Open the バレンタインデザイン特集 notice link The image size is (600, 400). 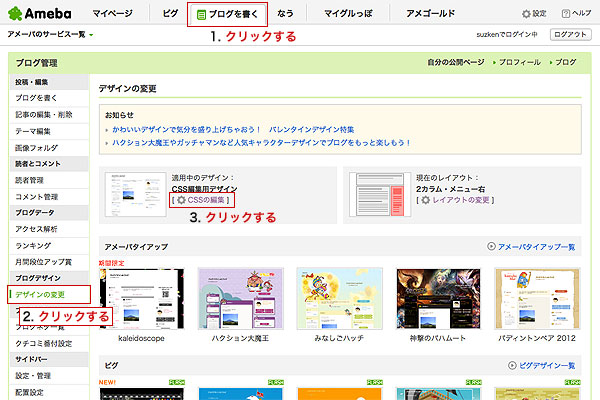coord(311,129)
